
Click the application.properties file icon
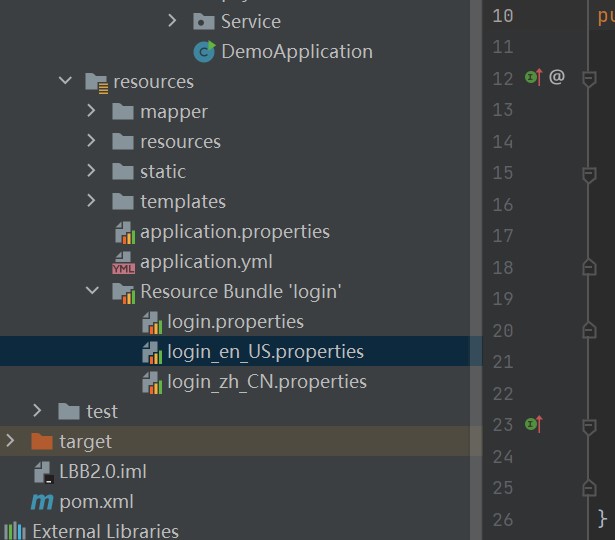tap(125, 233)
